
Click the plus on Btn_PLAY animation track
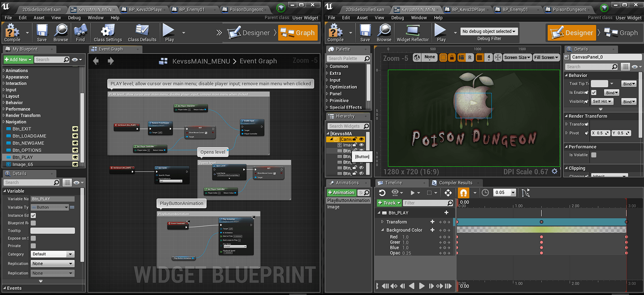[x=446, y=212]
